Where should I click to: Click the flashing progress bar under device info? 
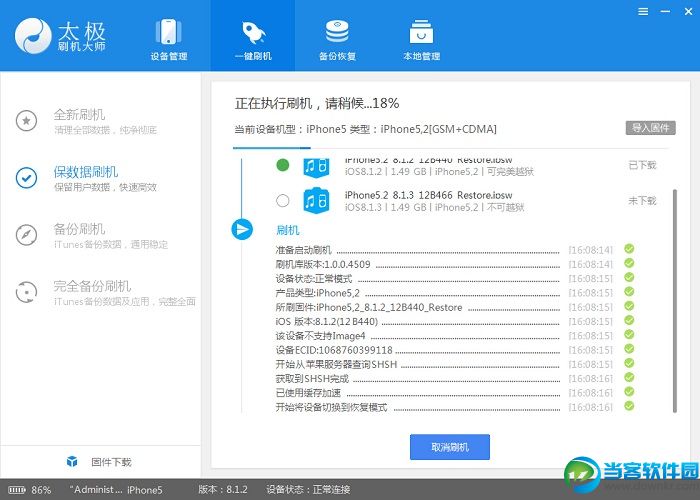(451, 148)
